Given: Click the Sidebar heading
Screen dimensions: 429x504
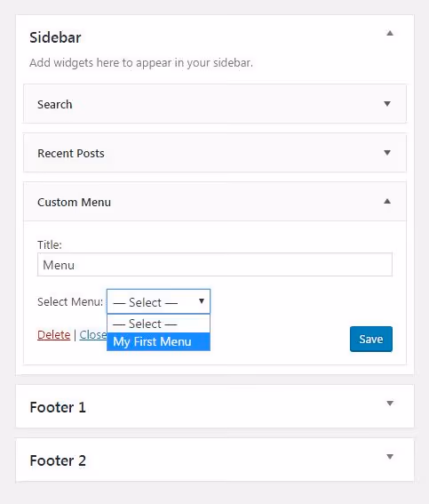Looking at the screenshot, I should pyautogui.click(x=55, y=37).
